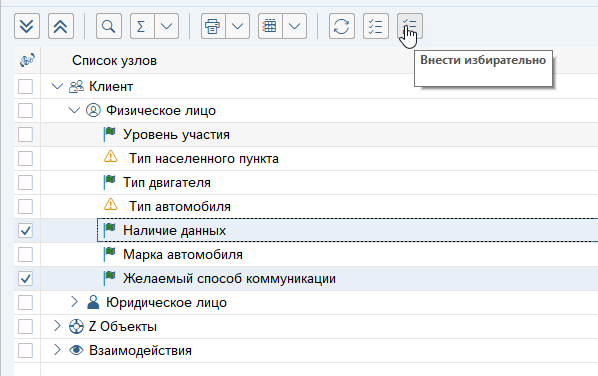The width and height of the screenshot is (598, 376).
Task: Open the dropdown next to Sigma totals
Action: click(166, 26)
